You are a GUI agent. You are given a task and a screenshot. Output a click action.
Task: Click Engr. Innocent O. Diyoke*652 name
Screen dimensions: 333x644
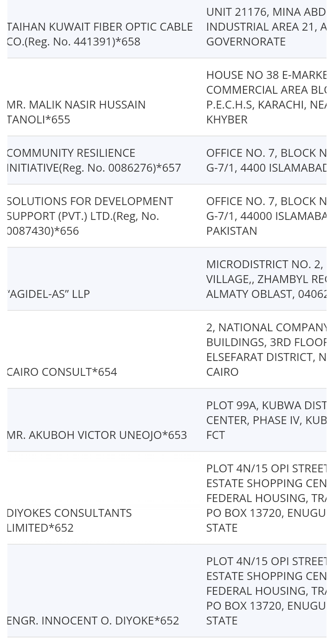(93, 620)
